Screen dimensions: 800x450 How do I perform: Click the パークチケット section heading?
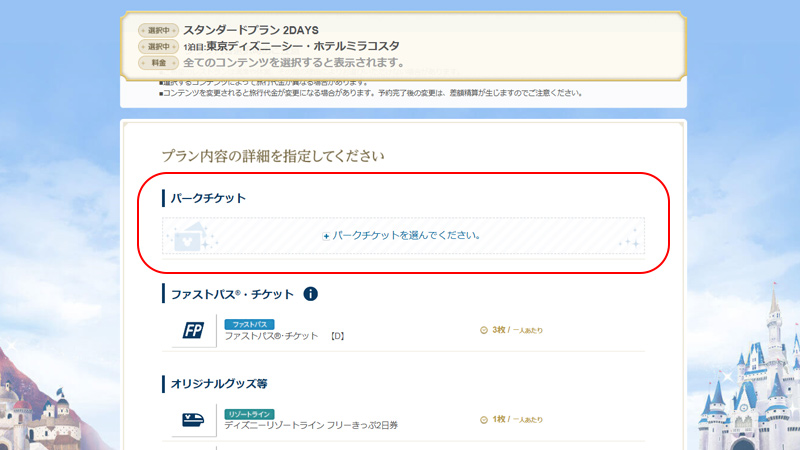(x=208, y=198)
